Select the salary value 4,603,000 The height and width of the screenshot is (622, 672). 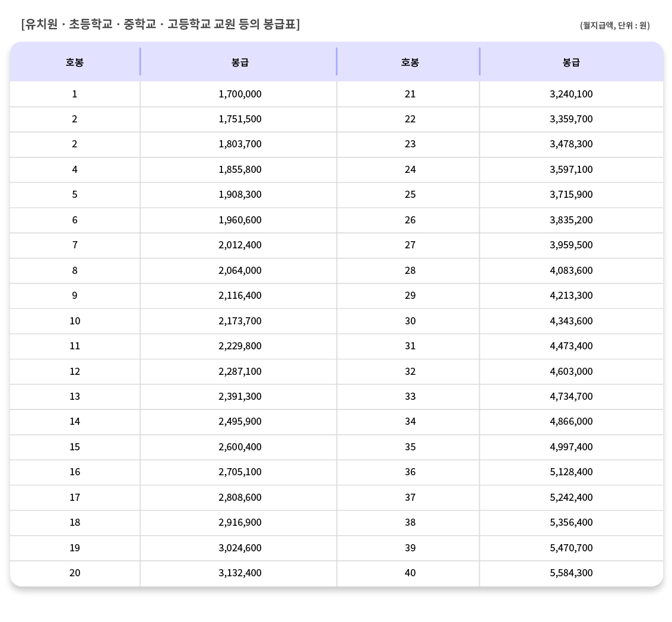pyautogui.click(x=571, y=371)
